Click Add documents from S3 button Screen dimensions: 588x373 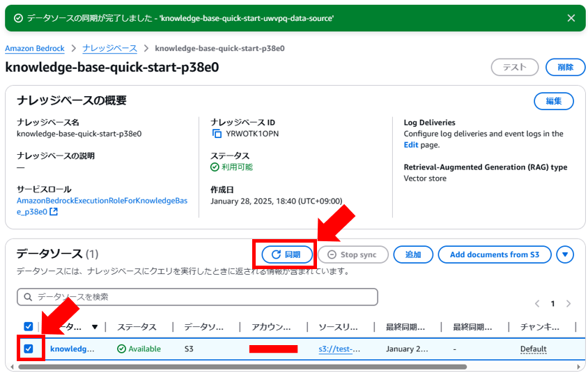[495, 254]
